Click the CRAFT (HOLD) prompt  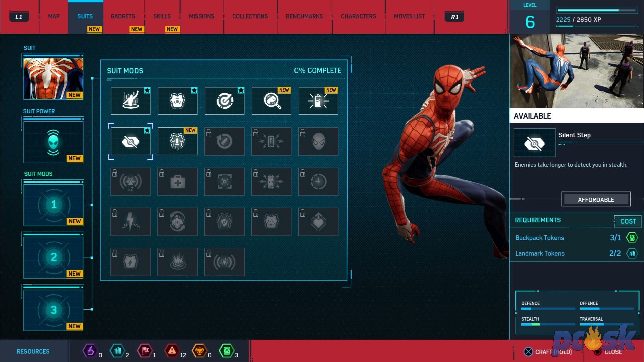(547, 352)
